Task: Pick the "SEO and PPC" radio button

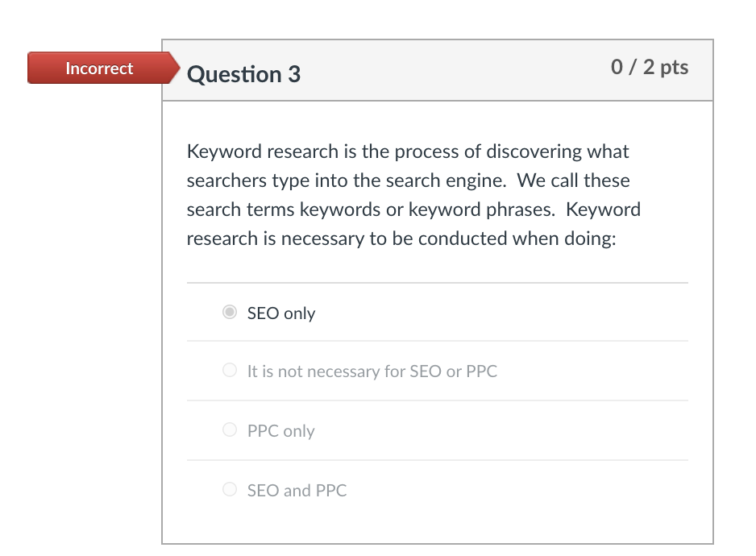Action: coord(229,490)
